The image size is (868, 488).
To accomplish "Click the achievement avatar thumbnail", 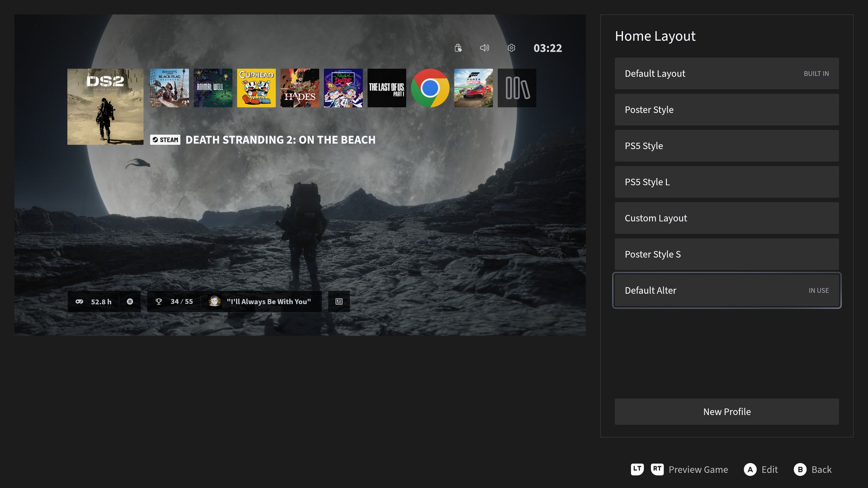I will click(x=215, y=301).
